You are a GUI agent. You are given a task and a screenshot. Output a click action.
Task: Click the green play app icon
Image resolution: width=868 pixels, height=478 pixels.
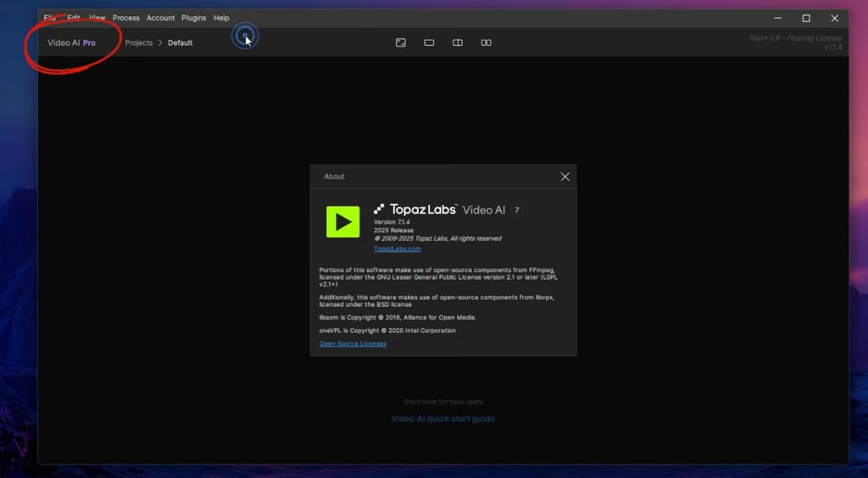tap(342, 222)
